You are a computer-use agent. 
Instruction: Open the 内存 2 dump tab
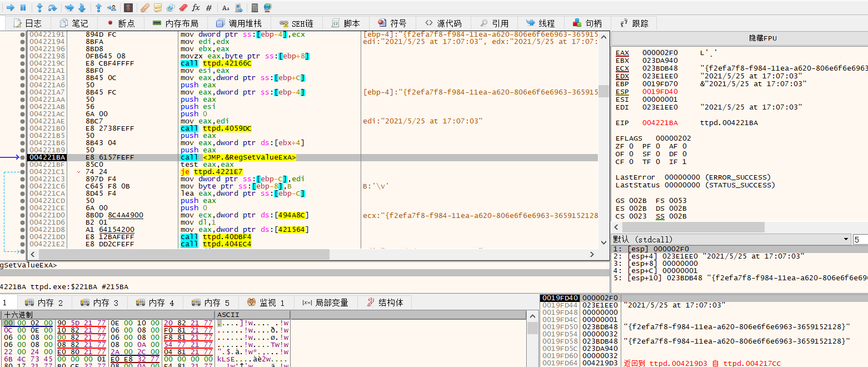pyautogui.click(x=44, y=302)
